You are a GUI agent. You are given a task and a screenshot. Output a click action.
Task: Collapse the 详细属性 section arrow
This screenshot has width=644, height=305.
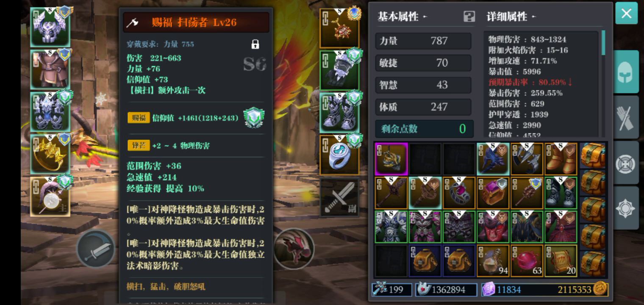coord(534,17)
